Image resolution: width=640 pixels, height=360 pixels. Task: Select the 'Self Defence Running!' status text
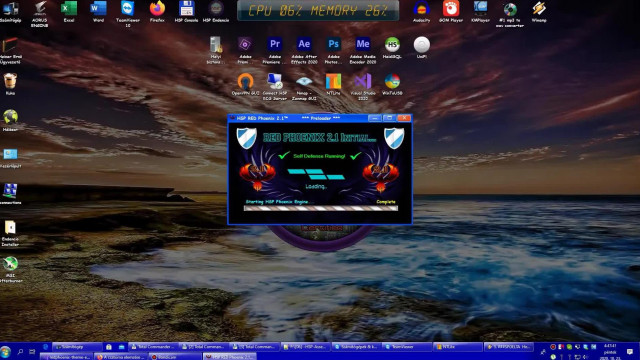point(319,156)
